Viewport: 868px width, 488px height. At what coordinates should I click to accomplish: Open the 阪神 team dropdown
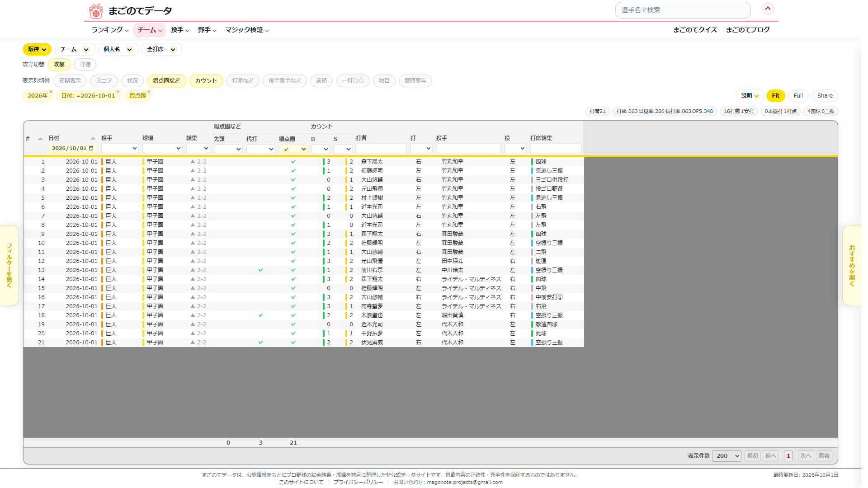click(x=37, y=49)
